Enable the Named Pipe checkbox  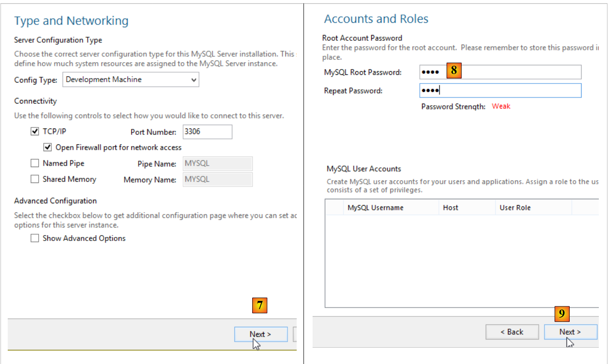[x=35, y=163]
